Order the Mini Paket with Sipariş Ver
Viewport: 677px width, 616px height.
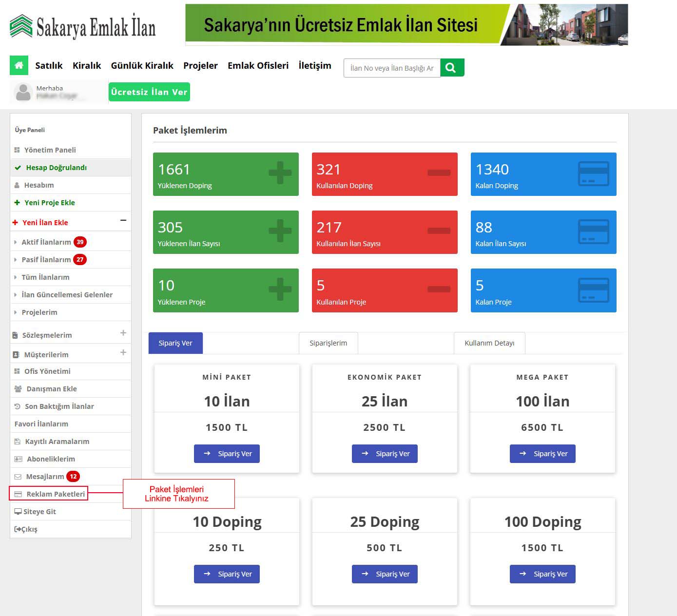pyautogui.click(x=227, y=454)
